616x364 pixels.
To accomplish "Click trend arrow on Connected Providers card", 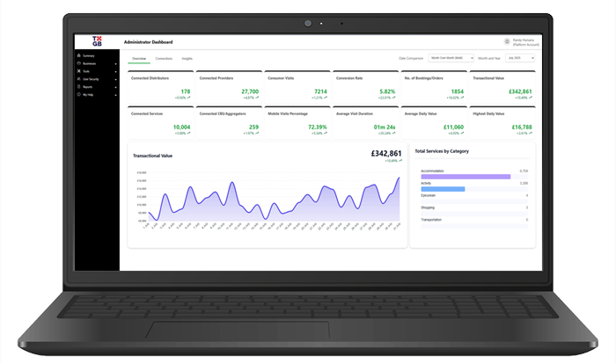I will pyautogui.click(x=257, y=98).
